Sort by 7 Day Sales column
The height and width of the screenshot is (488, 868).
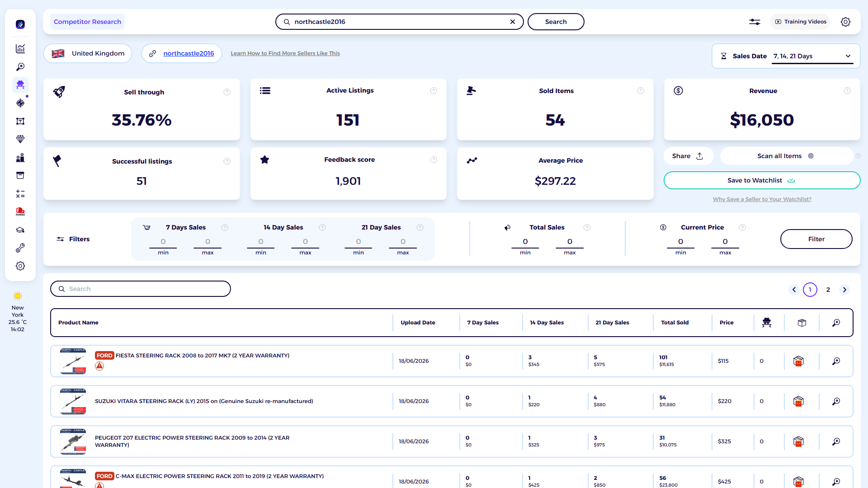[x=483, y=323]
